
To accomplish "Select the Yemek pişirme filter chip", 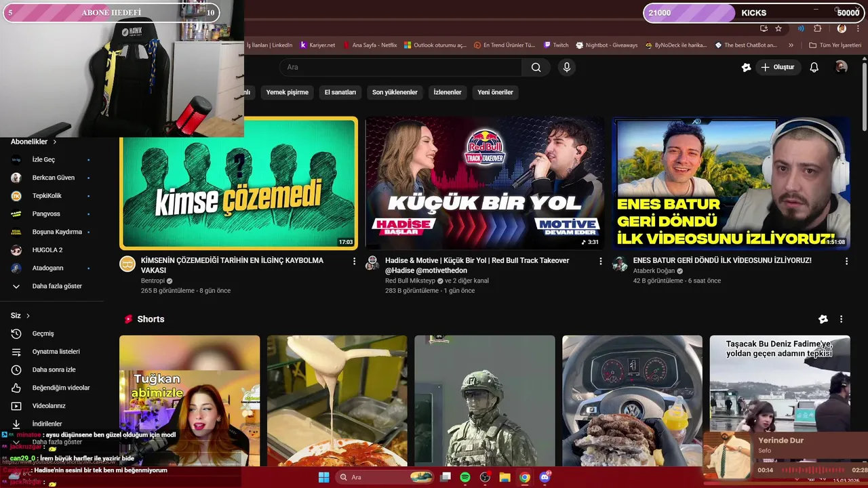I will tap(287, 92).
